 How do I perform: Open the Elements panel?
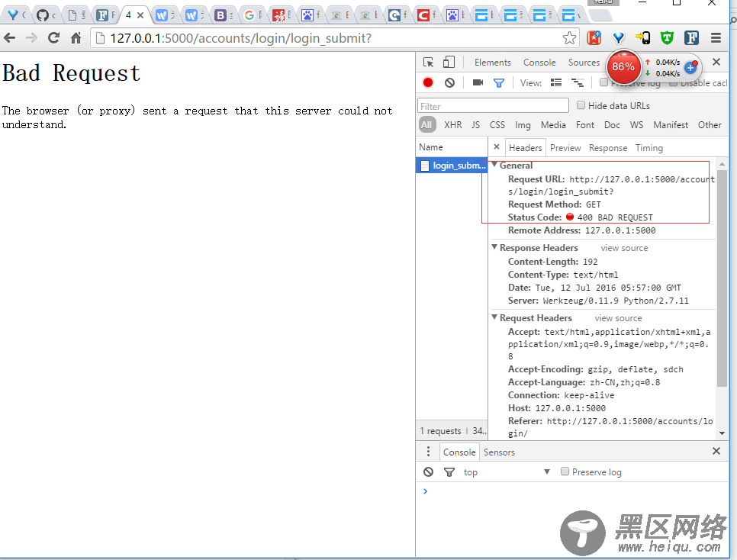[492, 63]
